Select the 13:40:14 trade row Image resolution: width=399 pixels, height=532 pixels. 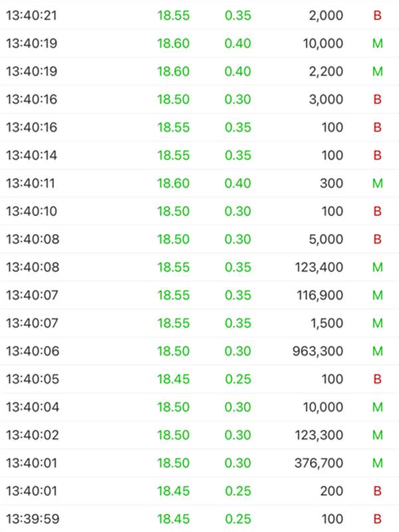pyautogui.click(x=199, y=155)
